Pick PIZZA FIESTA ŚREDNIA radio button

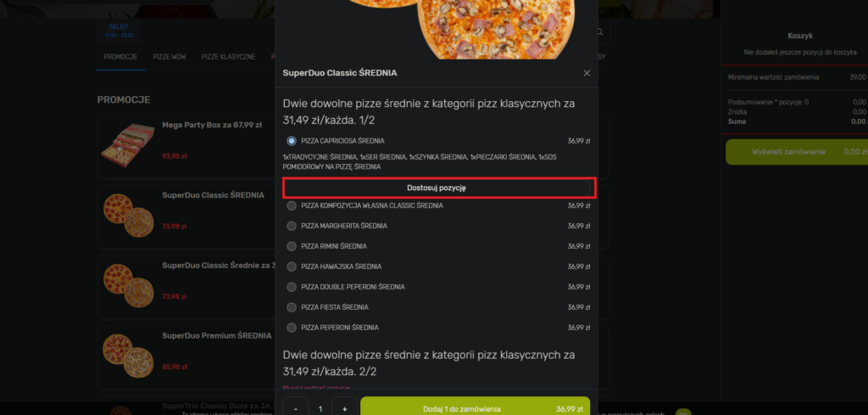pyautogui.click(x=292, y=307)
